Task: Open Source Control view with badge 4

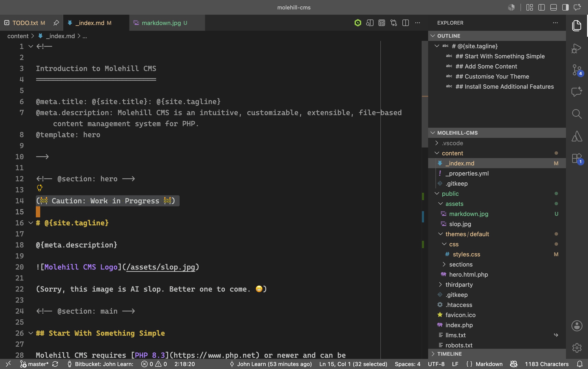Action: (577, 70)
